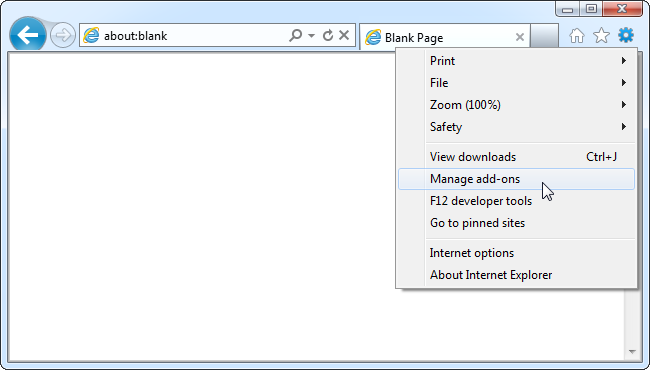Select the Blank Page tab
This screenshot has height=370, width=650.
point(444,37)
